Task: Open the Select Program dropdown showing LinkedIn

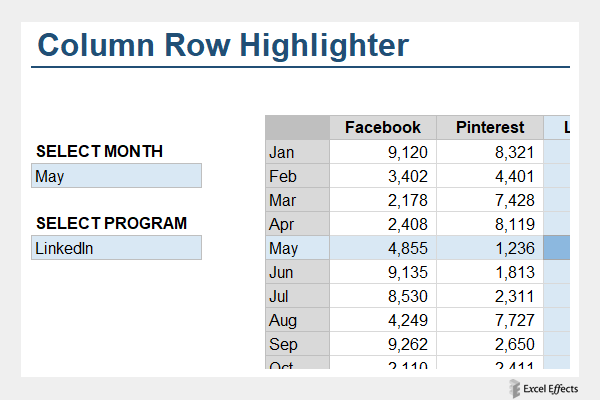Action: pyautogui.click(x=116, y=248)
